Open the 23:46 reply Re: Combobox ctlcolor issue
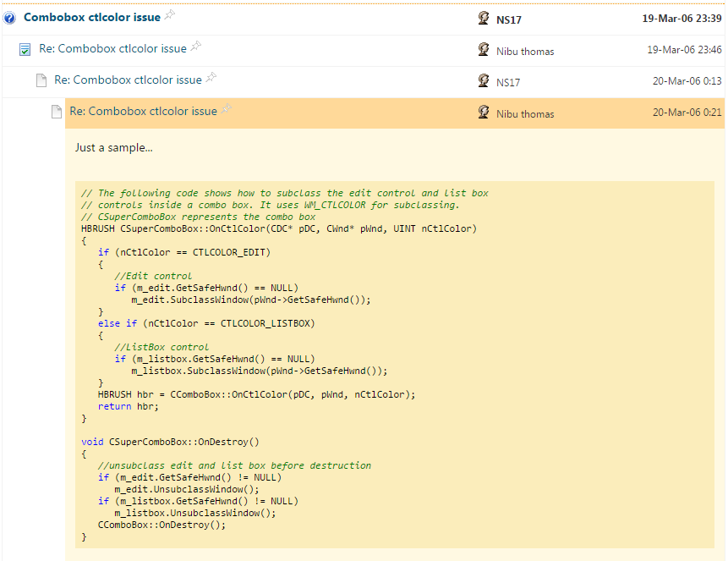728x561 pixels. coord(112,48)
